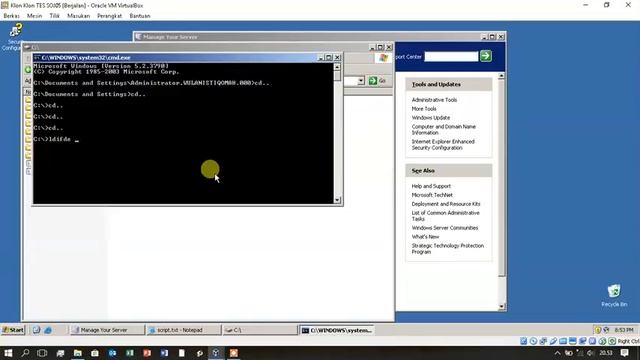
Task: Click Manage Your Server scrollbar down arrow
Action: [x=501, y=307]
